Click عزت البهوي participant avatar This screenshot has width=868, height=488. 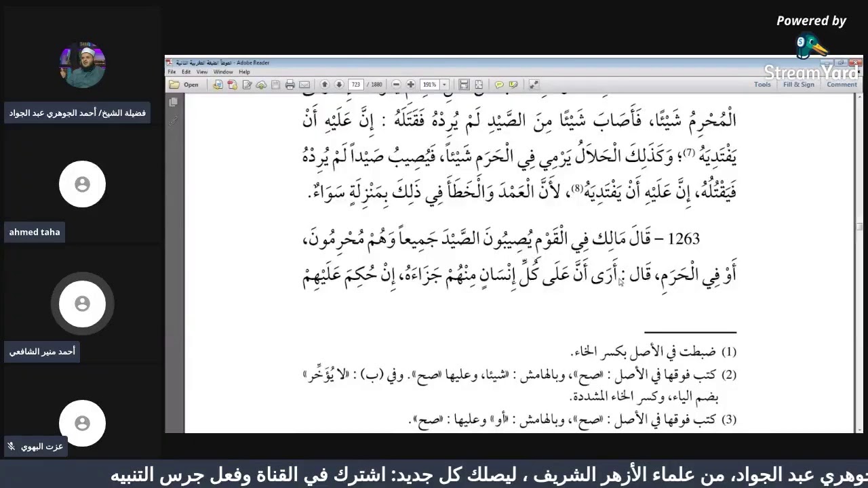point(82,423)
